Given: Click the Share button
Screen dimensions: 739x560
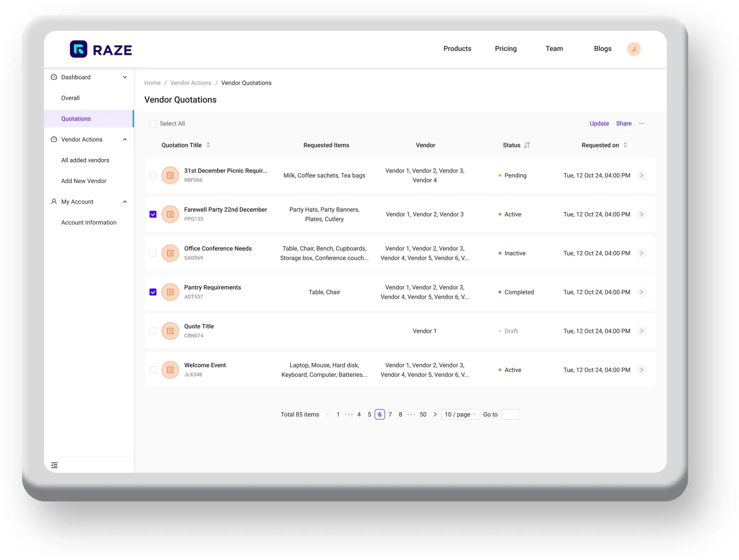Looking at the screenshot, I should click(x=624, y=123).
